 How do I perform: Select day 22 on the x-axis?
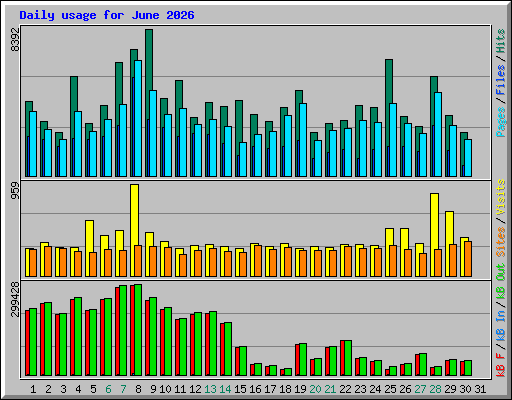pyautogui.click(x=345, y=389)
